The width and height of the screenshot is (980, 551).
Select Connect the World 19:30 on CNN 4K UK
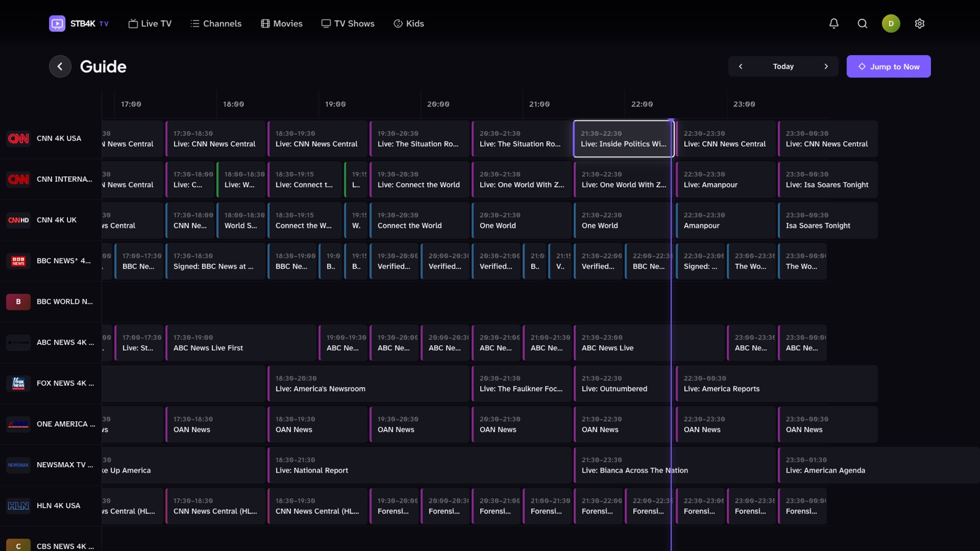click(420, 220)
